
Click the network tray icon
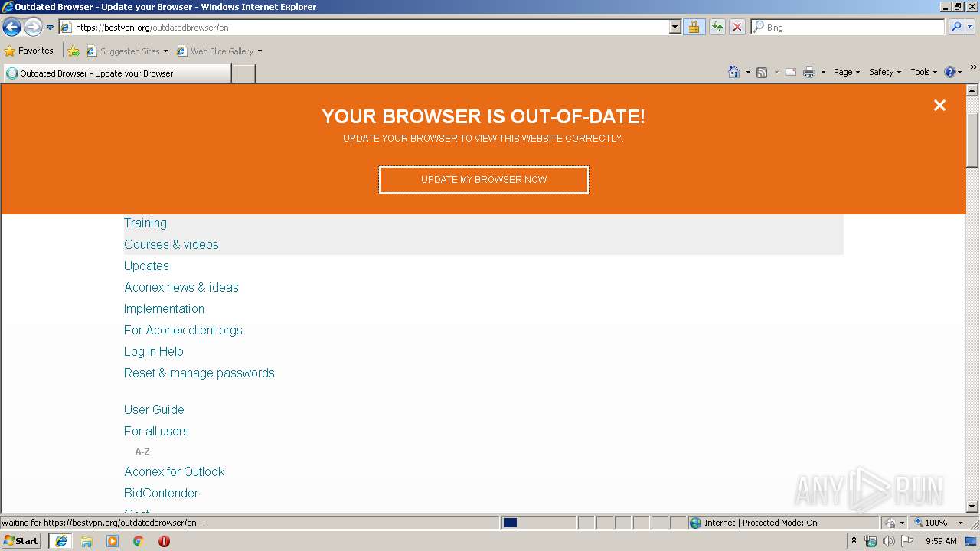[871, 541]
